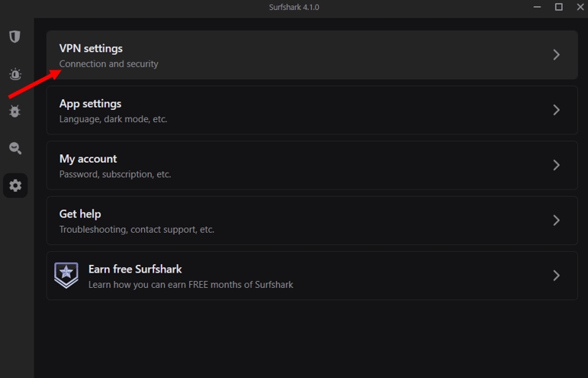
Task: Select the Settings gear icon in sidebar
Action: pyautogui.click(x=15, y=186)
